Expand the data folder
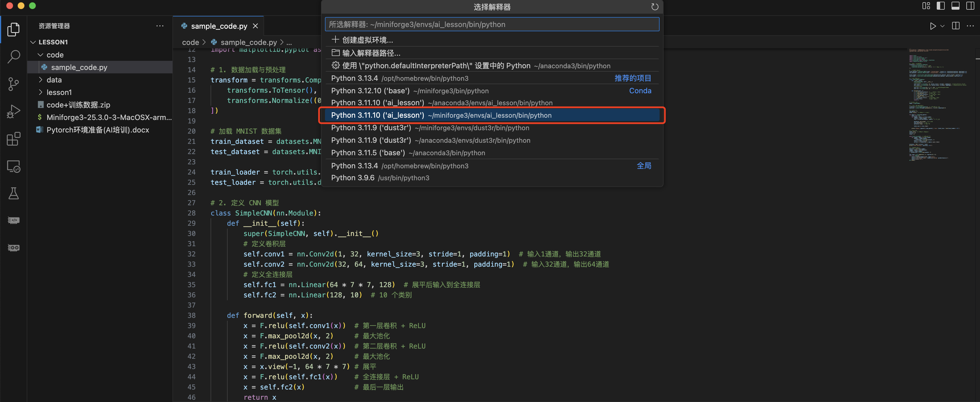This screenshot has width=980, height=402. click(54, 80)
